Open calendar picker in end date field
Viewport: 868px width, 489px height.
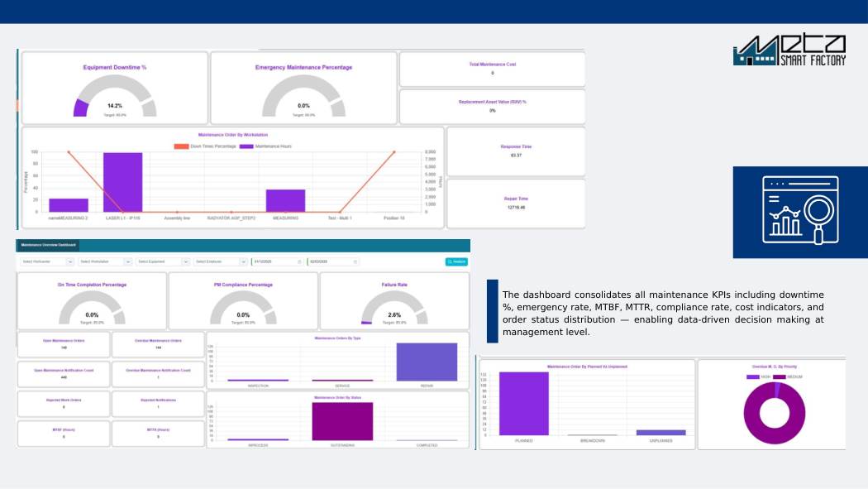tap(355, 261)
